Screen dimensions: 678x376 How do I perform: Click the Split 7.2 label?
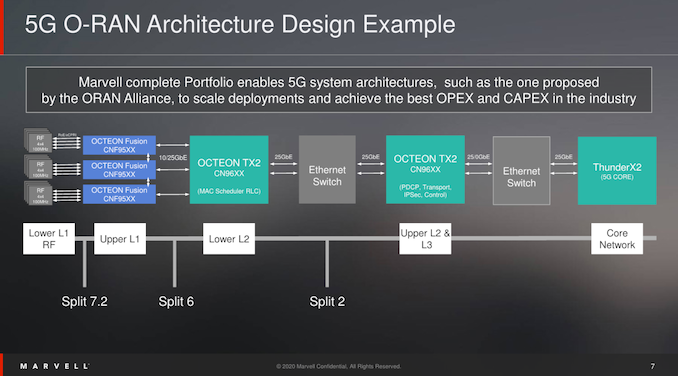click(x=84, y=301)
